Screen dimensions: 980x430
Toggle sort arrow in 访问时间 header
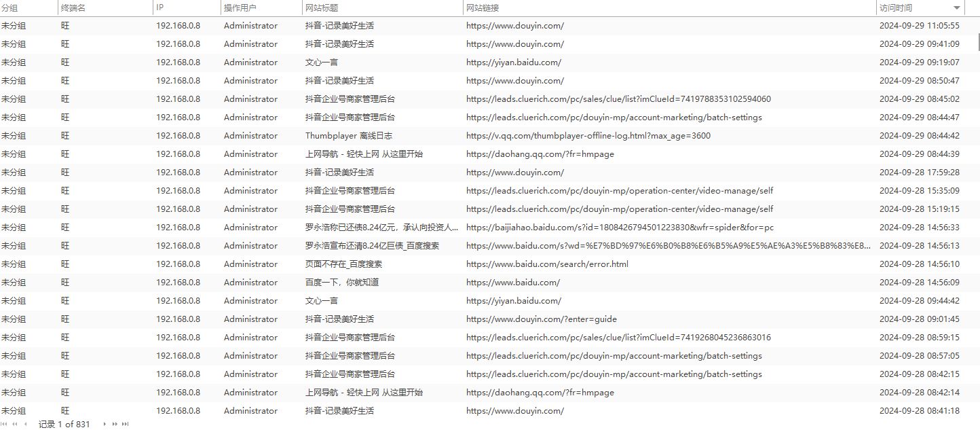(x=957, y=7)
